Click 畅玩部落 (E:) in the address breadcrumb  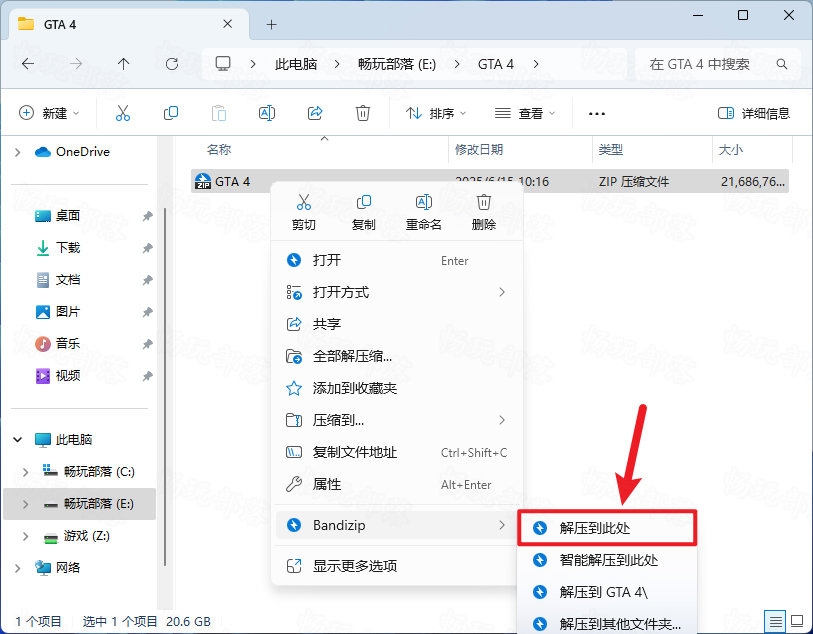click(397, 64)
